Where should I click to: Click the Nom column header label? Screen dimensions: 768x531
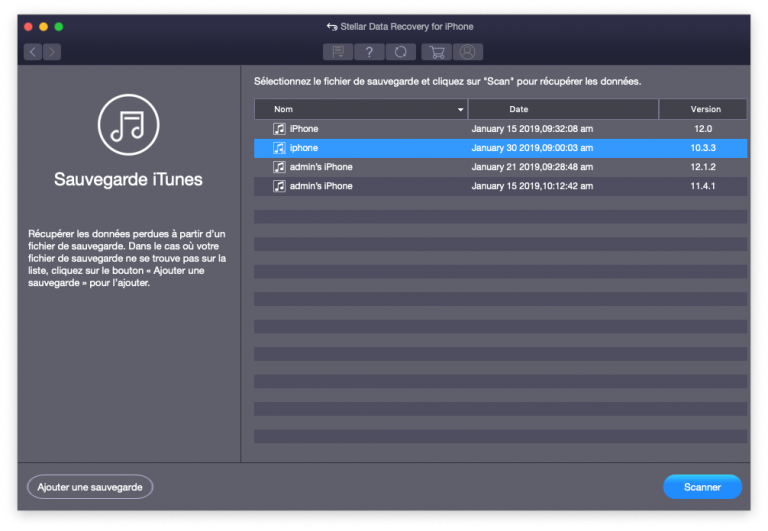coord(284,109)
